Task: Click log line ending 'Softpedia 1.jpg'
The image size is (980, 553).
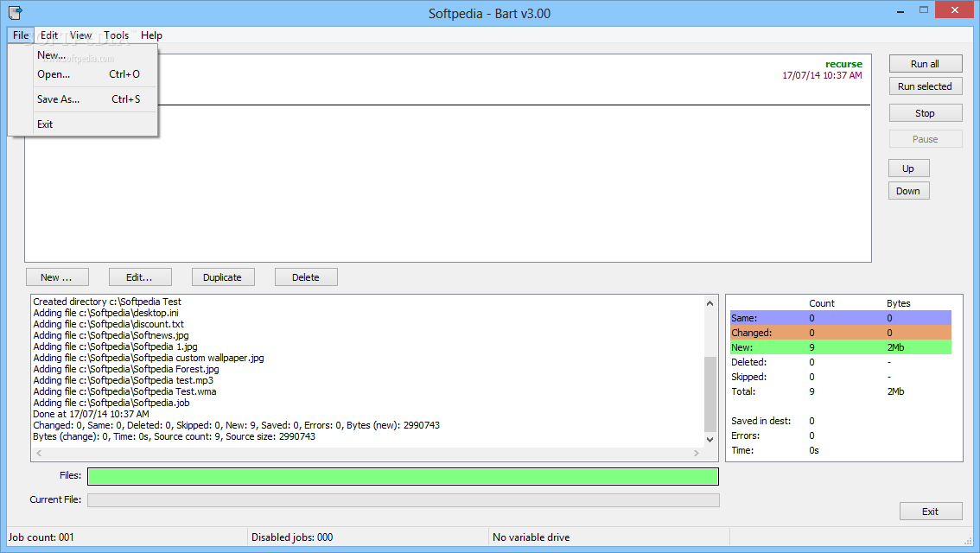Action: click(115, 346)
